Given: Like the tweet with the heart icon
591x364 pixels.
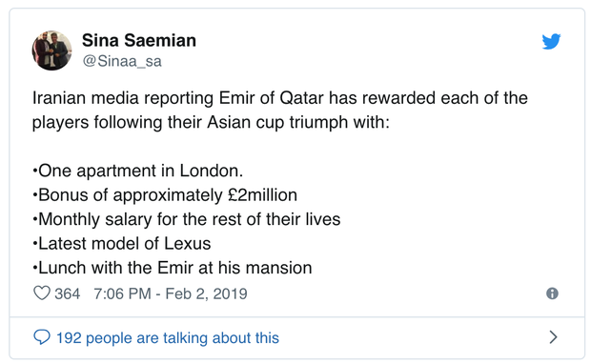Looking at the screenshot, I should pyautogui.click(x=41, y=293).
